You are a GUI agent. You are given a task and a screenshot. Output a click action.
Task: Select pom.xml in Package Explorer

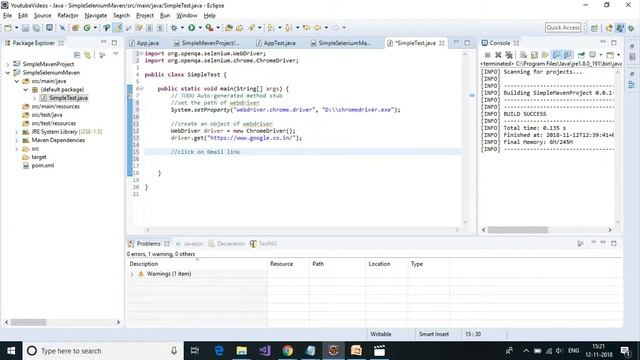pos(39,166)
